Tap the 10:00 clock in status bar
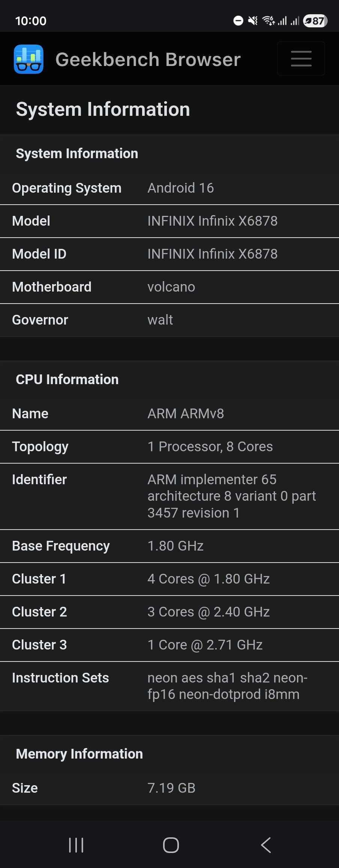Viewport: 339px width, 868px height. coord(31,21)
